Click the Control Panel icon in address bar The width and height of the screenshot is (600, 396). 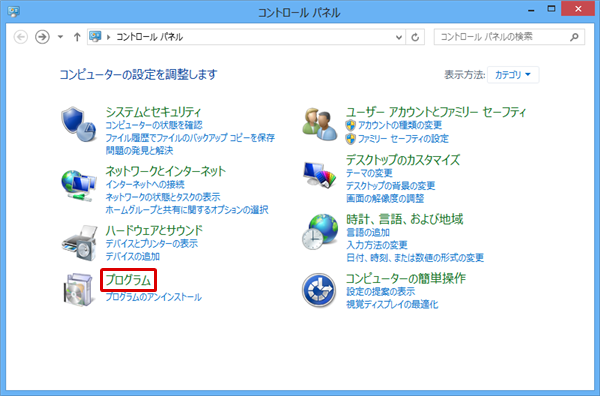pos(95,37)
